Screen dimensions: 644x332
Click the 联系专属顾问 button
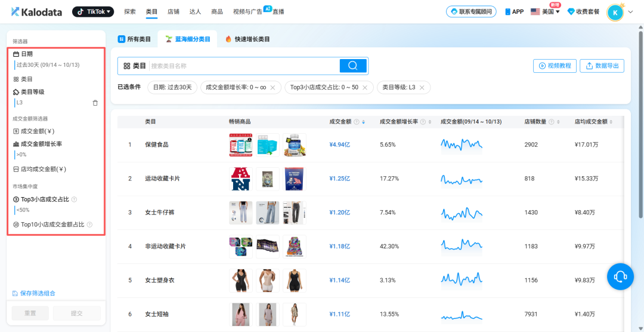(471, 11)
